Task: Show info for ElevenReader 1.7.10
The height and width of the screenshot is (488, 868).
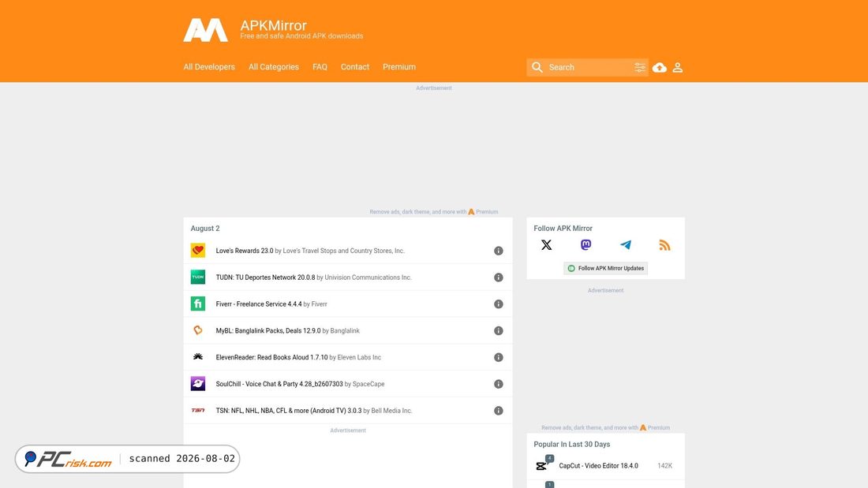Action: (498, 357)
